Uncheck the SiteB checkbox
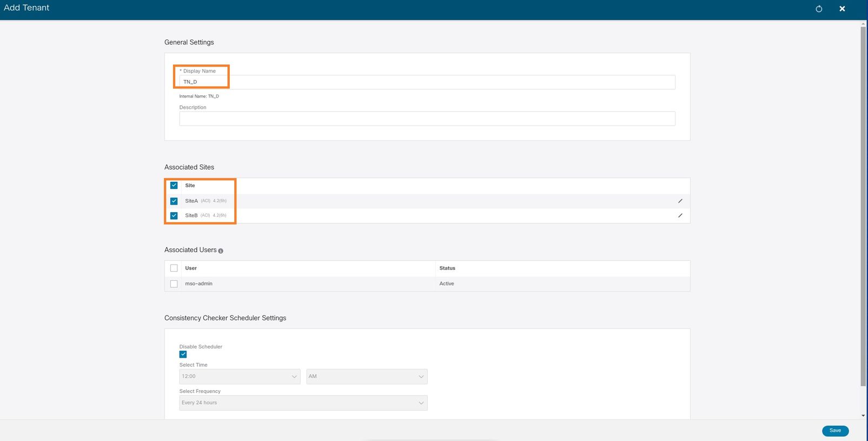This screenshot has width=868, height=441. click(x=174, y=215)
